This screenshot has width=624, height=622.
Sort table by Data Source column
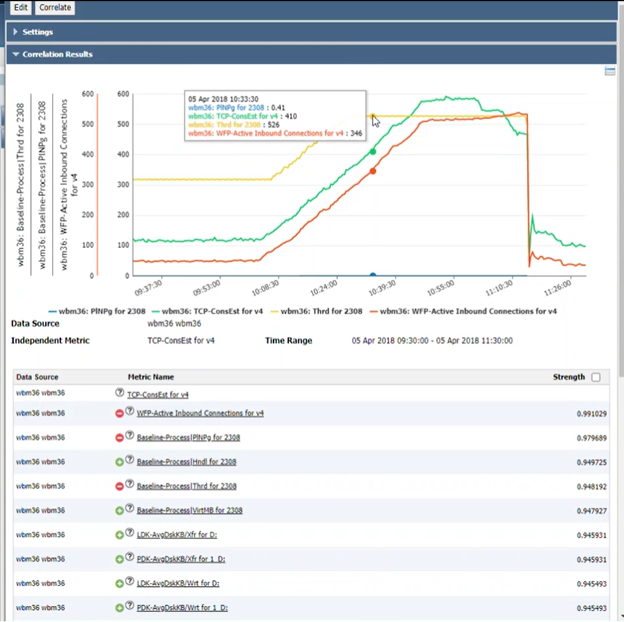click(37, 377)
